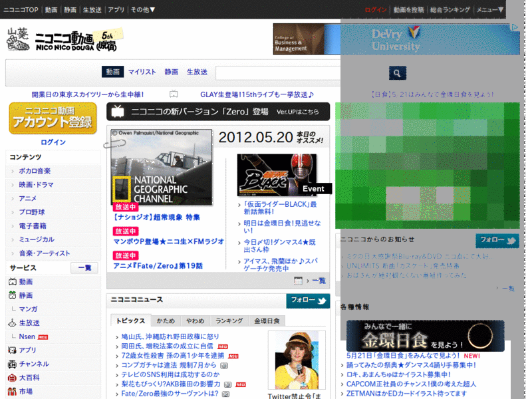Open GLAY生登場!15thライブも一挙放送 link
Screen dimensions: 532x399
tap(257, 94)
